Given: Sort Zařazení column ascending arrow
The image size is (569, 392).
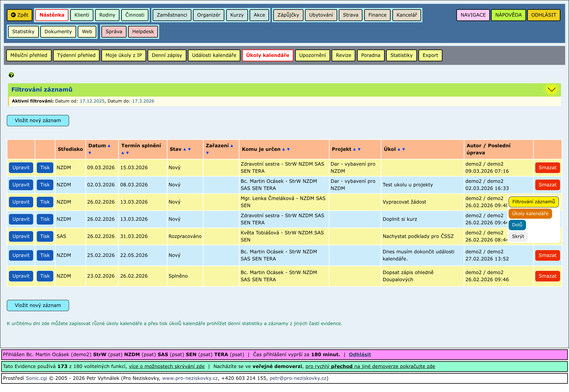Looking at the screenshot, I should click(x=232, y=146).
